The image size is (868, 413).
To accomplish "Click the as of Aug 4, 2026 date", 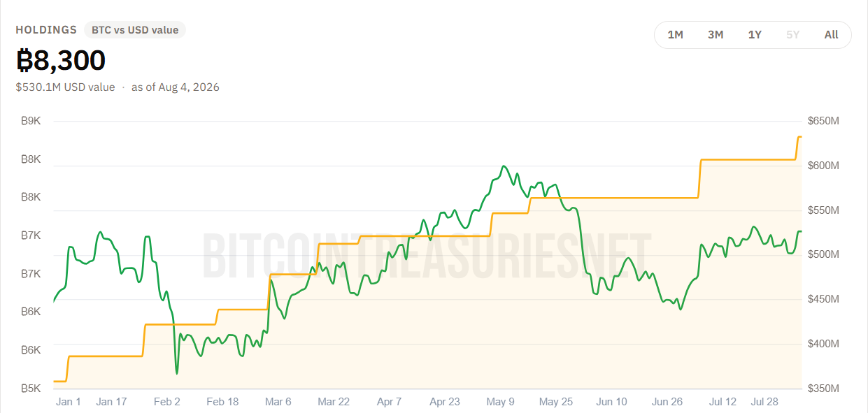I will pyautogui.click(x=176, y=87).
